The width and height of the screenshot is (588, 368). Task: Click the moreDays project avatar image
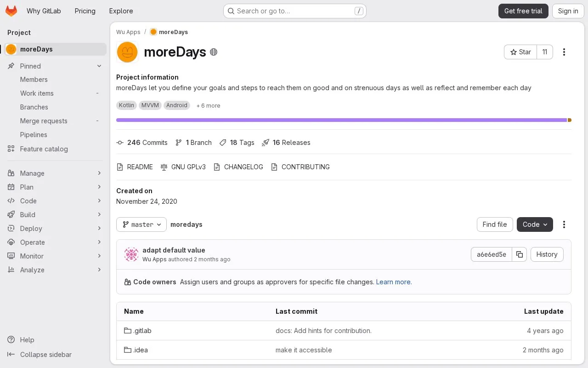coord(127,52)
